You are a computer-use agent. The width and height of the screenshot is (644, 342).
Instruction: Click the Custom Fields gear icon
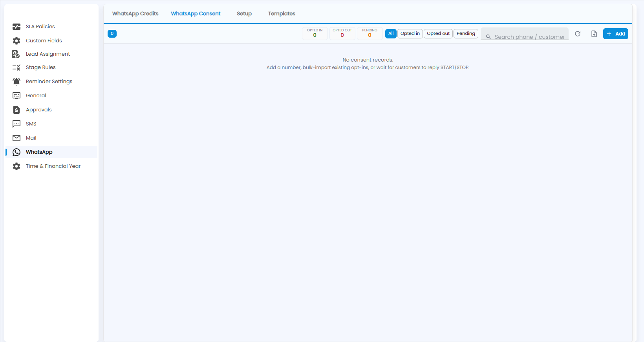[x=16, y=41]
